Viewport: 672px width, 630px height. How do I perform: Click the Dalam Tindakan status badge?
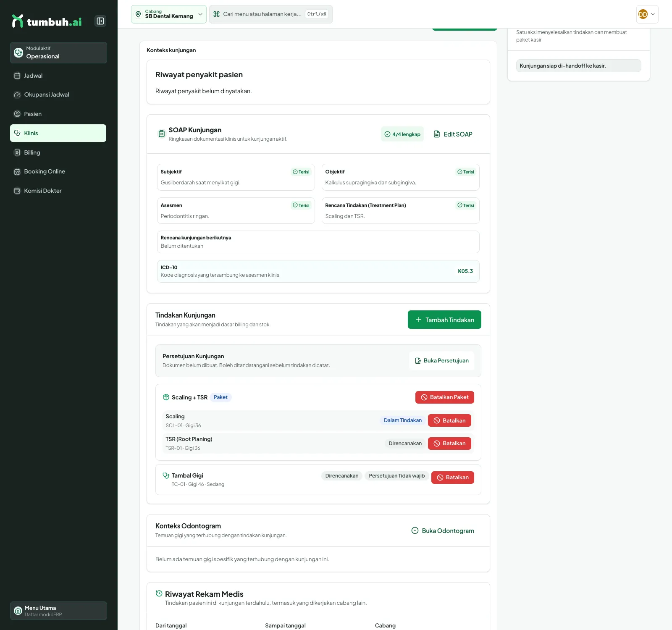click(x=403, y=420)
